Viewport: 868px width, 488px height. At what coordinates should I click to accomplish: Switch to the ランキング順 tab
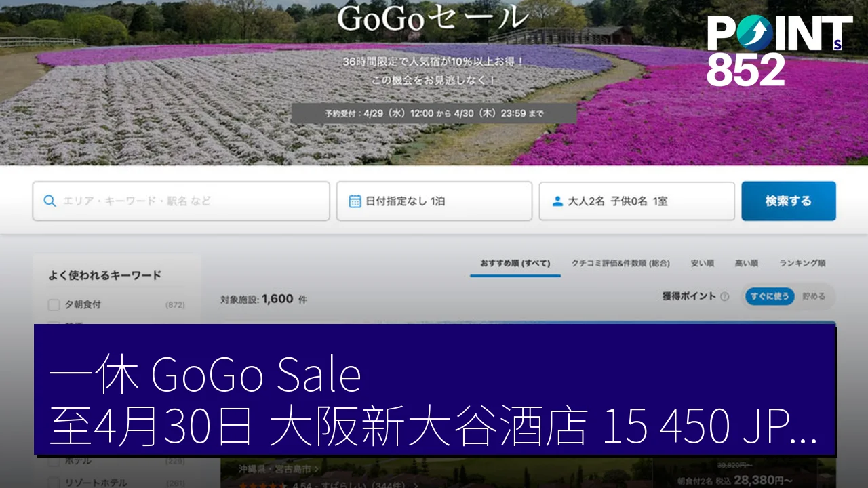[802, 263]
